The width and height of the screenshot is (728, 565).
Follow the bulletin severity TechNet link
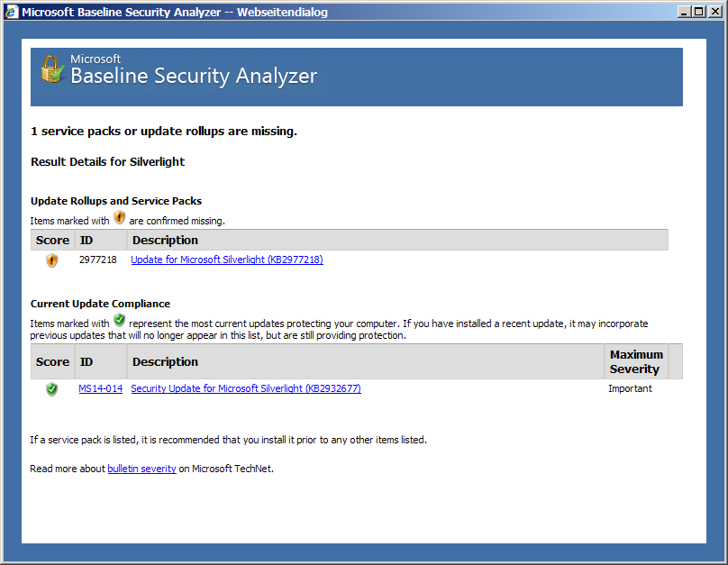coord(141,469)
